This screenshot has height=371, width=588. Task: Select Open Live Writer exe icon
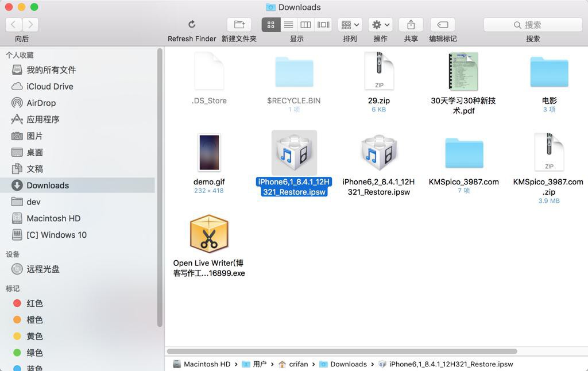[209, 234]
